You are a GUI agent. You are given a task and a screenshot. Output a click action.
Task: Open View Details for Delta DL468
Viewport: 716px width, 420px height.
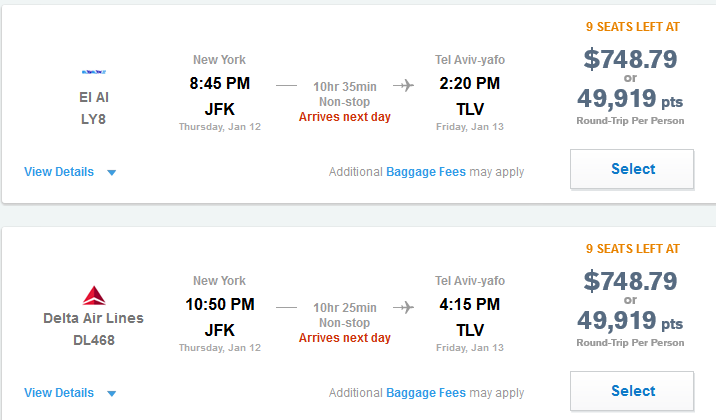coord(59,393)
